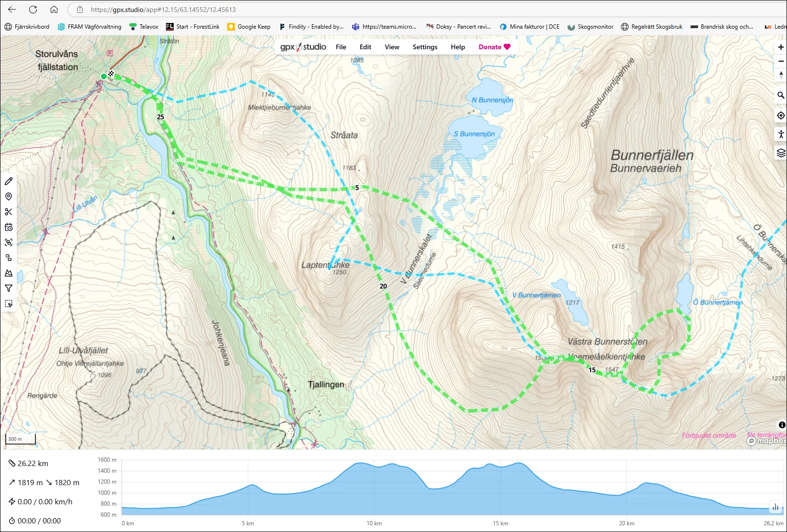Toggle Street View pegman

pyautogui.click(x=781, y=134)
